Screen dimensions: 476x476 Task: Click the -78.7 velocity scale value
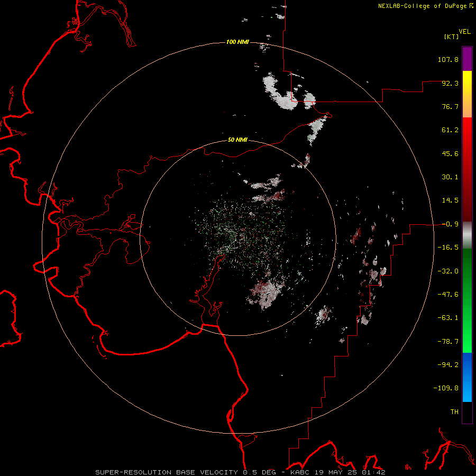448,342
